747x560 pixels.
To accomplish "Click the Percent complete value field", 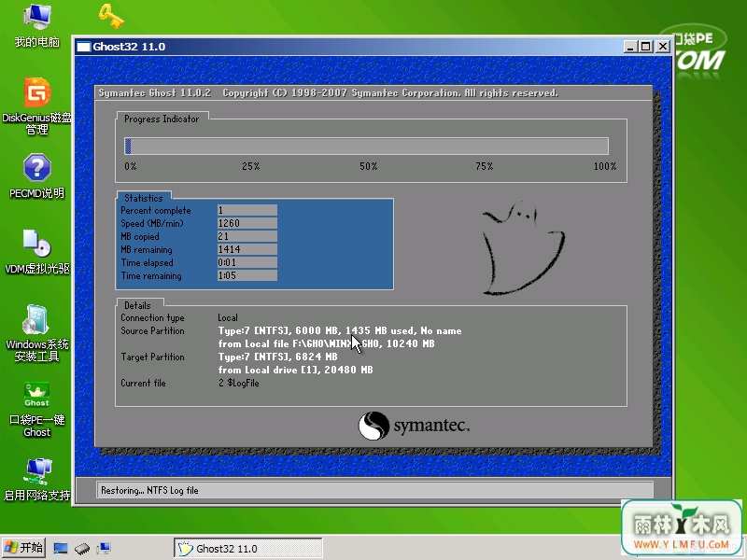I will point(247,211).
